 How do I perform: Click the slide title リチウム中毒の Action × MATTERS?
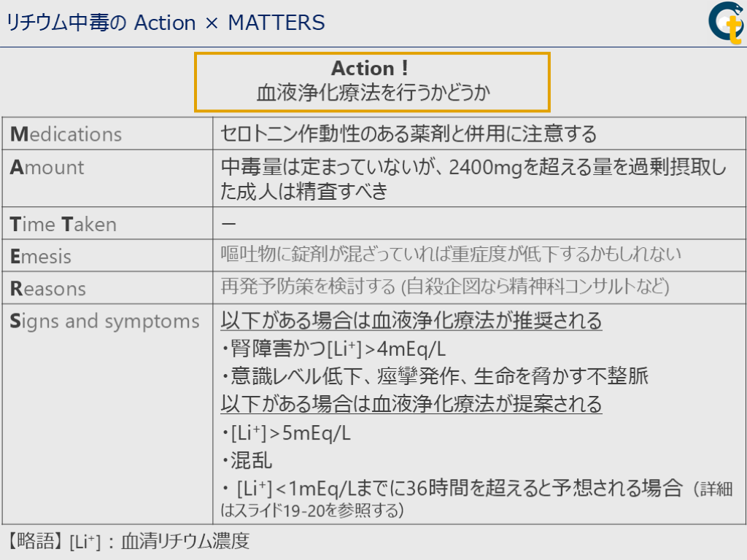pyautogui.click(x=166, y=23)
